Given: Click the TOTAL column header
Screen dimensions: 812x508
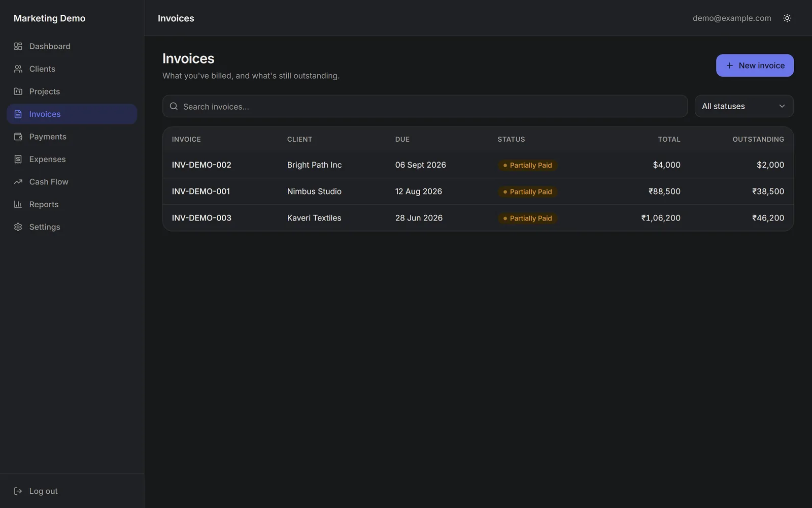Looking at the screenshot, I should (669, 139).
